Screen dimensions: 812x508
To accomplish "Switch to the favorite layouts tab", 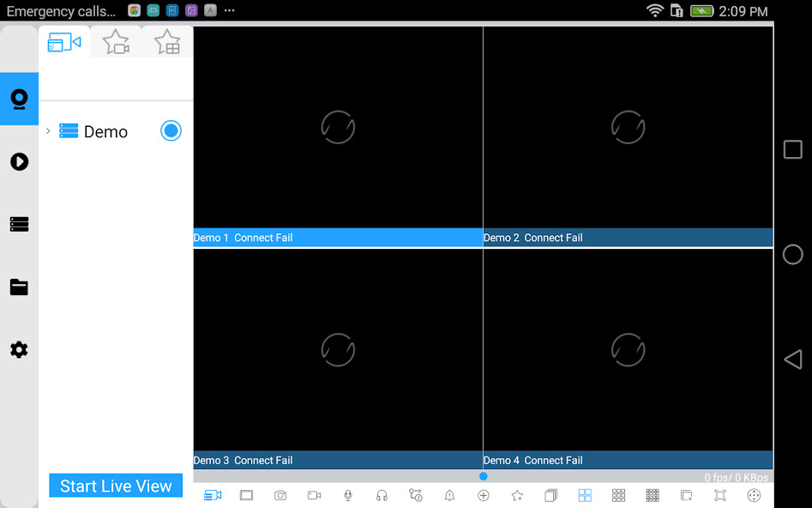I will [167, 41].
